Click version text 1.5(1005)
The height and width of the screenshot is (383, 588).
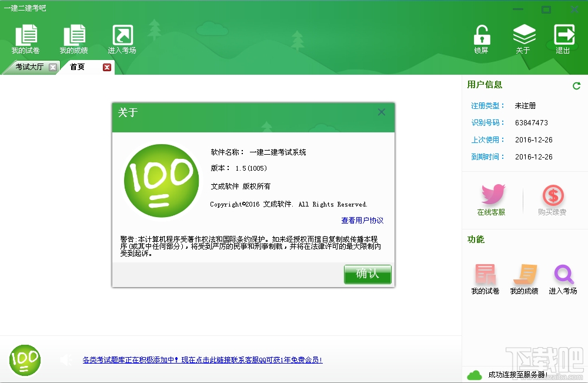pos(251,168)
